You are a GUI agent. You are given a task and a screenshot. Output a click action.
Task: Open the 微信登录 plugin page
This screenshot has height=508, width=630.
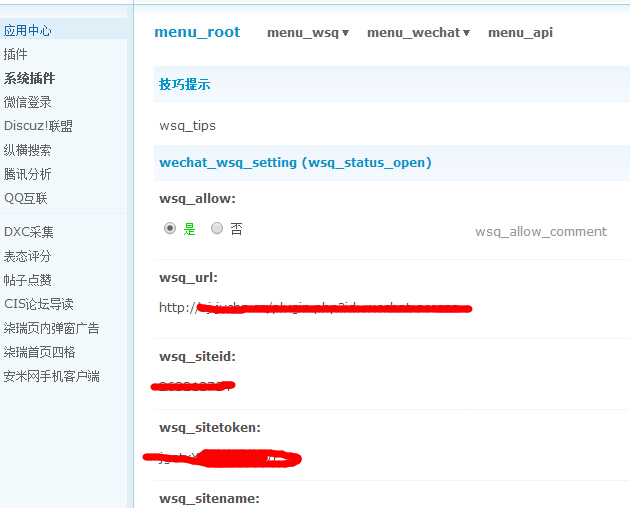[x=27, y=102]
